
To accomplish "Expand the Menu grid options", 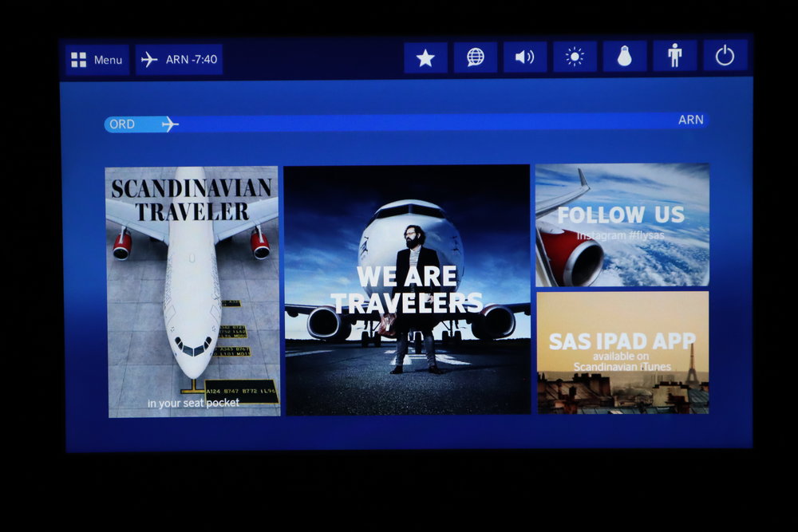I will [x=77, y=57].
